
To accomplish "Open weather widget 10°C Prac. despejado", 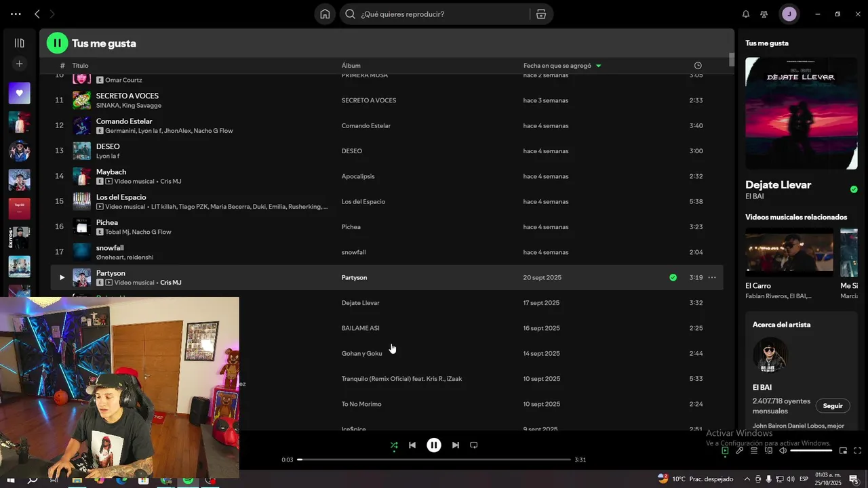I will 695,479.
